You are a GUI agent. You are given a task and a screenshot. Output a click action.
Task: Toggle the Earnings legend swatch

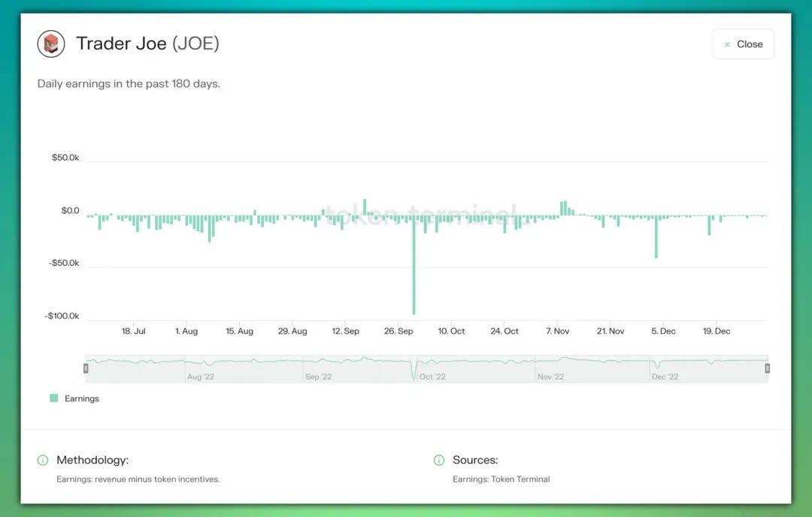coord(54,398)
